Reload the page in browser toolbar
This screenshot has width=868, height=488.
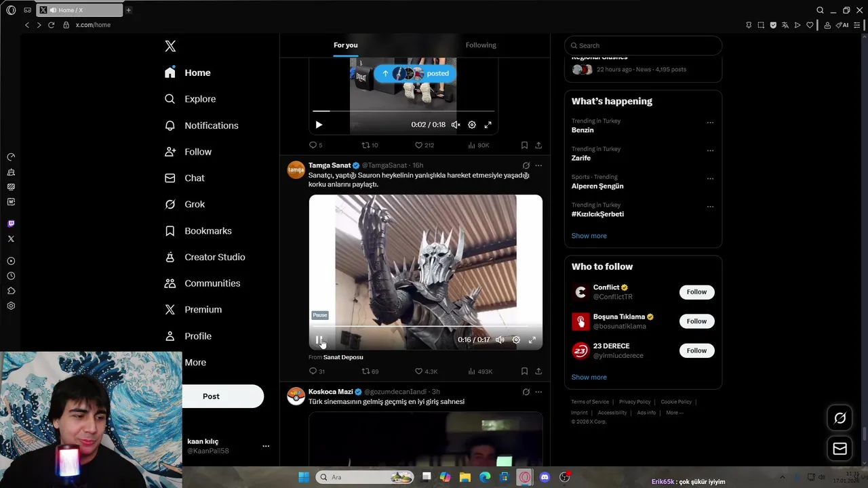51,25
